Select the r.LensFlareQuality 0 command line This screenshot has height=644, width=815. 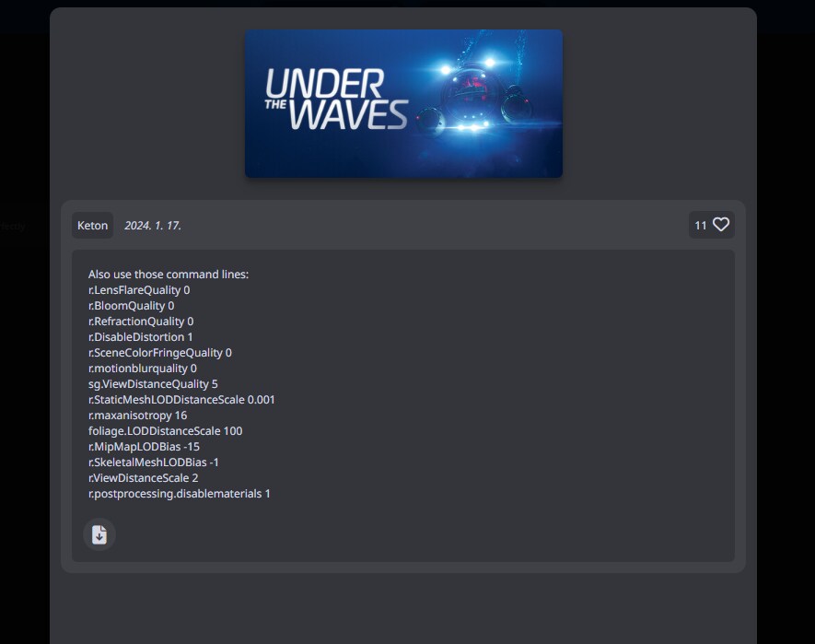pos(138,289)
